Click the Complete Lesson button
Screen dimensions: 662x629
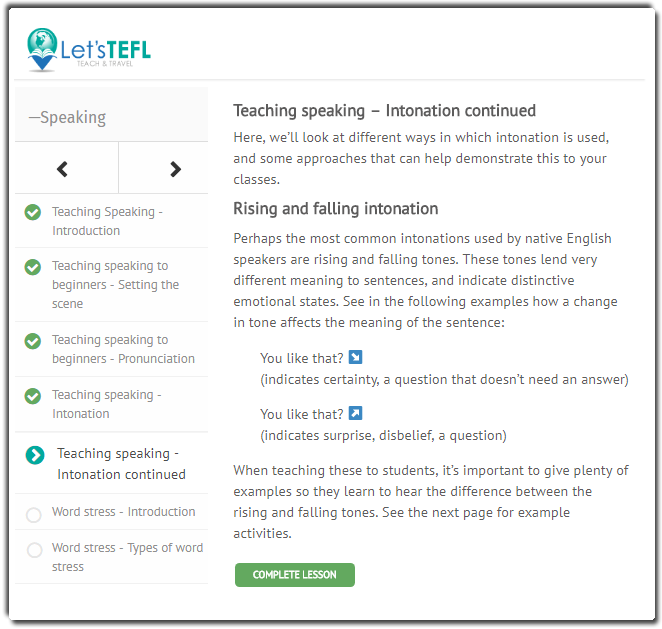pos(295,575)
